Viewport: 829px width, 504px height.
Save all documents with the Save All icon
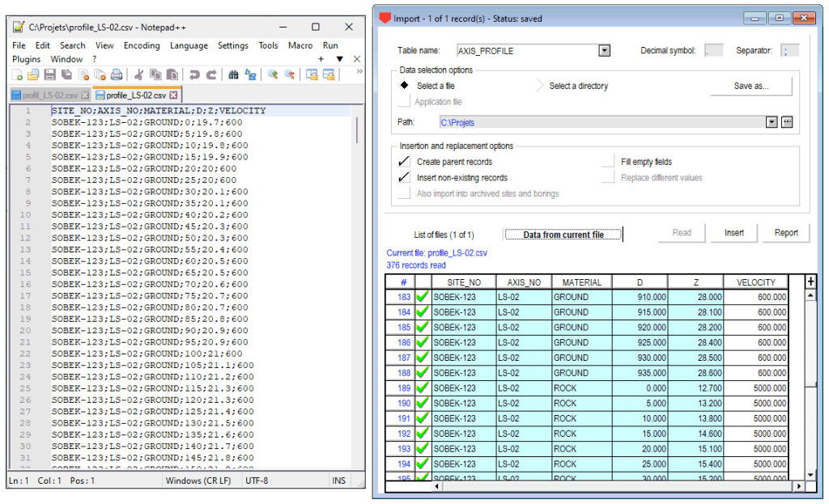66,75
